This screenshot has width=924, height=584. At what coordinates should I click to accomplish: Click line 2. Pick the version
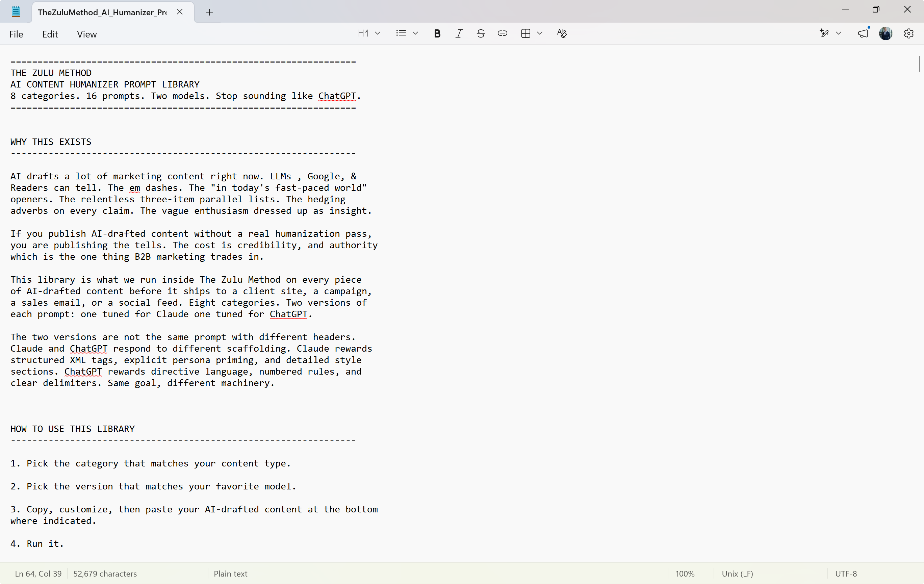[x=153, y=486]
